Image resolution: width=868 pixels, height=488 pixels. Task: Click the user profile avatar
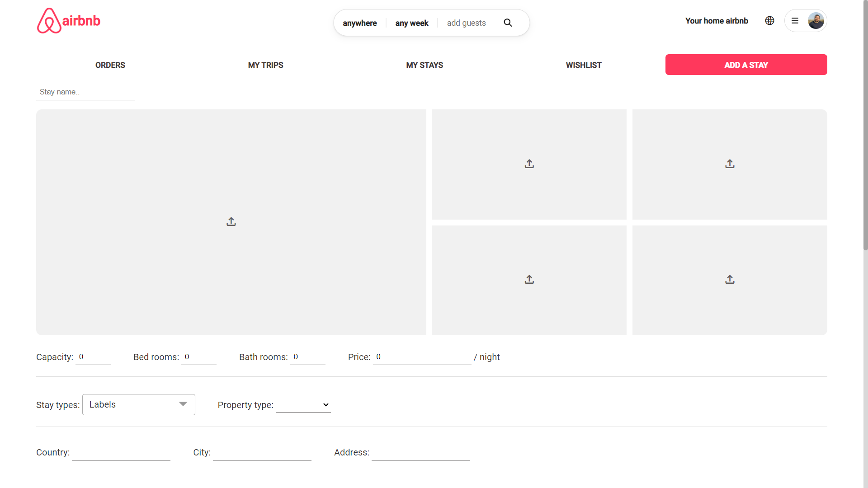[x=816, y=21]
